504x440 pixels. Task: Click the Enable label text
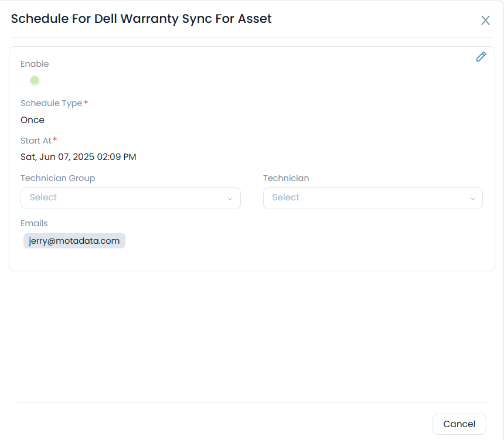[x=35, y=64]
